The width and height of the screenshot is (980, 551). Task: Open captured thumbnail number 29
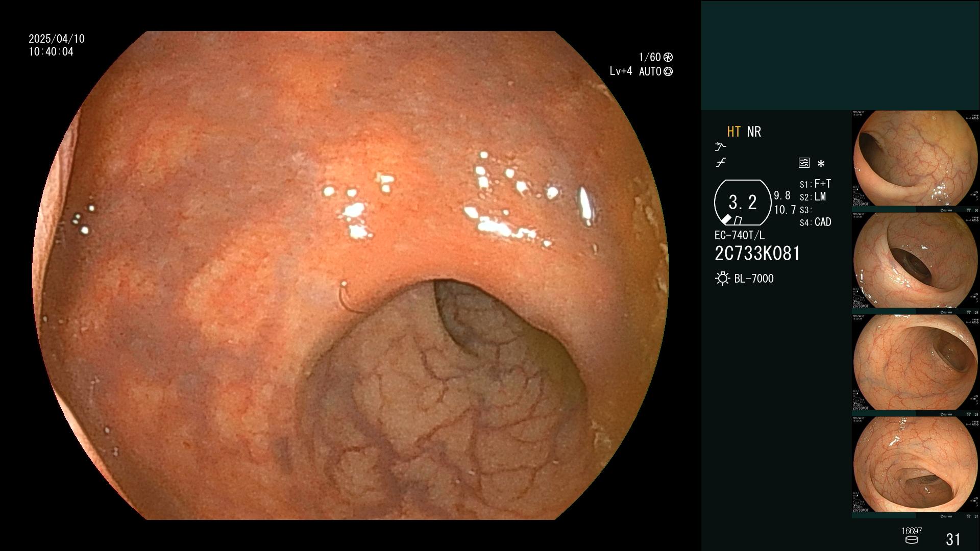[916, 261]
